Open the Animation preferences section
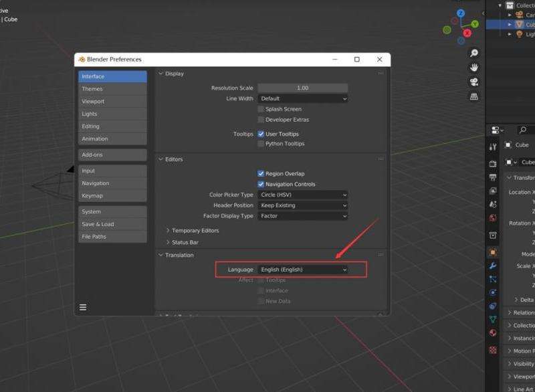535x392 pixels. [112, 139]
